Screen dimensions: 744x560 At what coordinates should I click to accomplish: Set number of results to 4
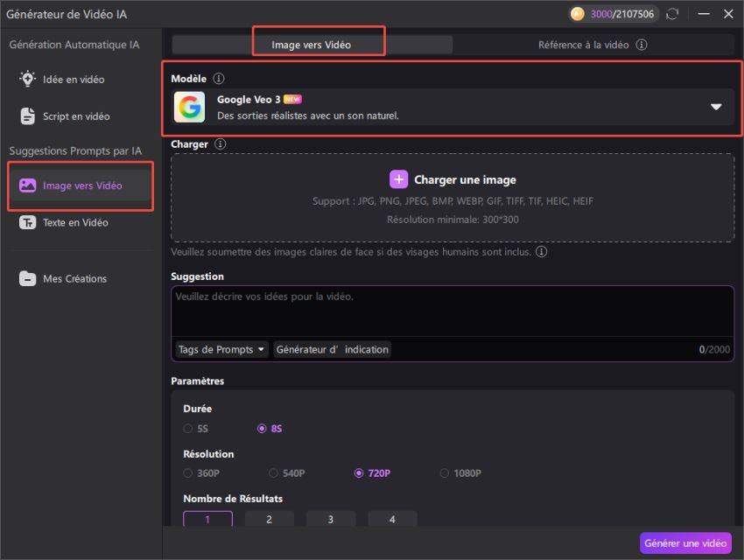[392, 519]
